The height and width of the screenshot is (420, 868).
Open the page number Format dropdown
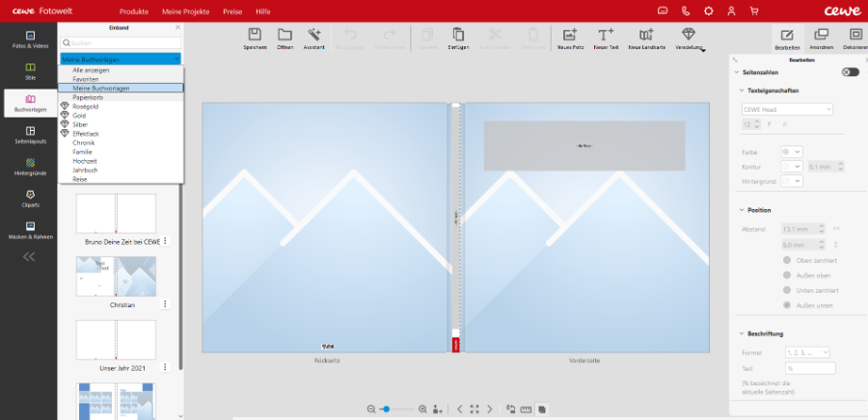coord(807,352)
